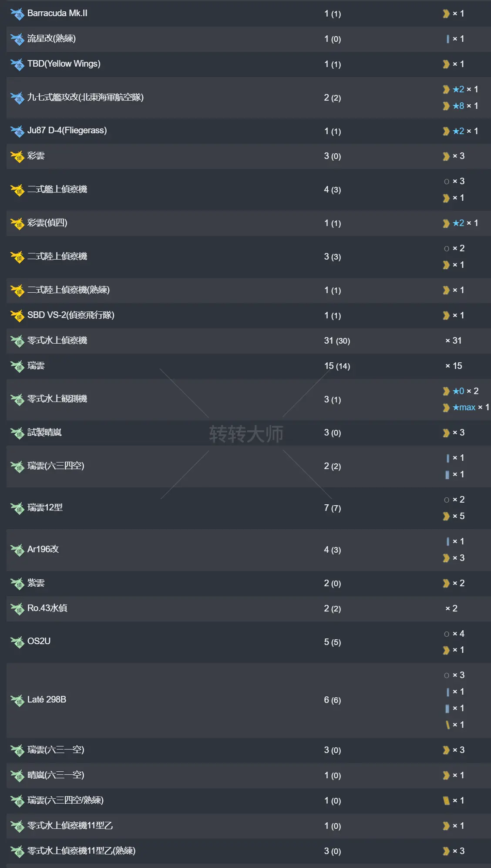Click the icon beside 試製晴嵐

pyautogui.click(x=17, y=432)
